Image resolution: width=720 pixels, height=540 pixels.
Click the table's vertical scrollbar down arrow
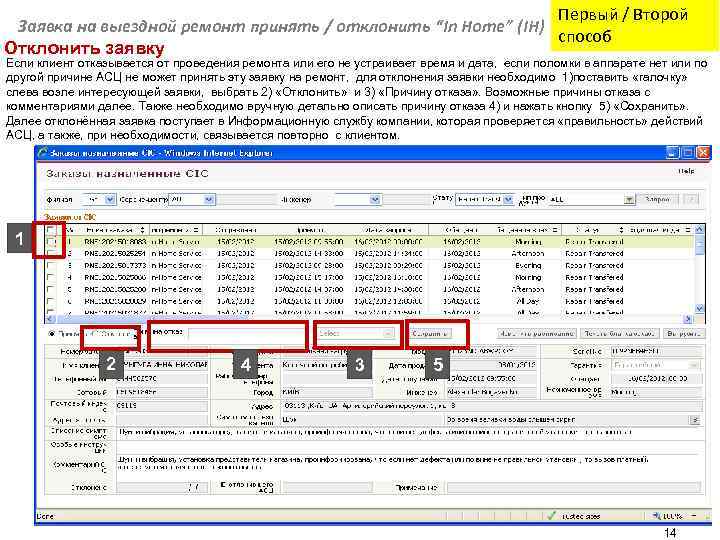(x=699, y=308)
